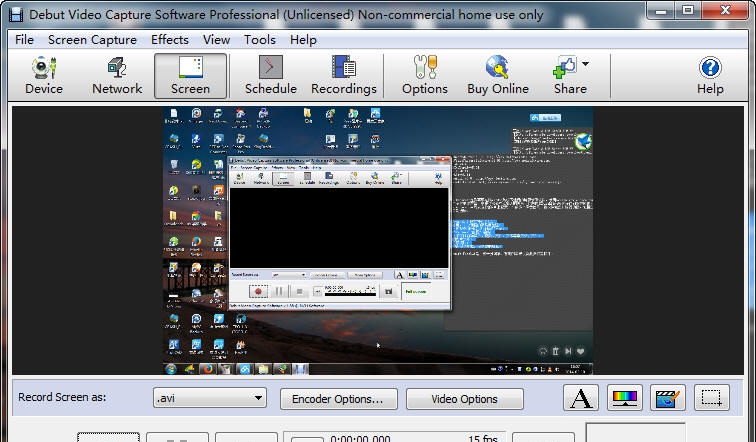Click the screen capture preview area

tap(378, 240)
